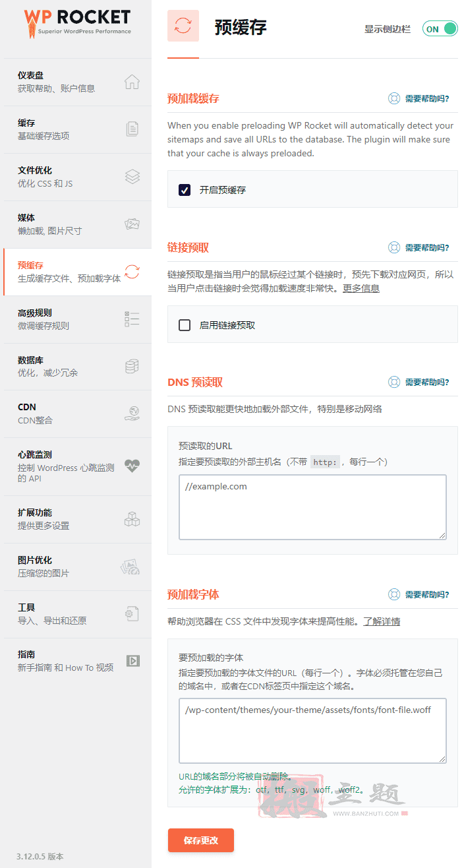The width and height of the screenshot is (464, 868).
Task: Click 需要帮助吗? next to 预加载缓存
Action: (427, 99)
